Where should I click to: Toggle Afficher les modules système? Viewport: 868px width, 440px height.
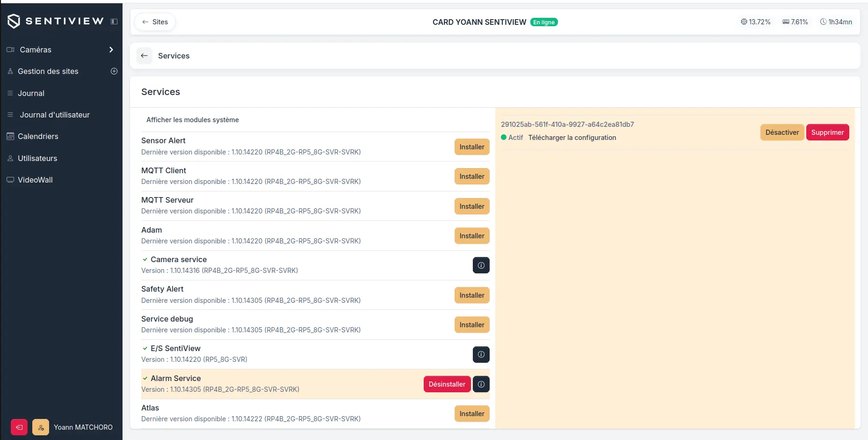pyautogui.click(x=193, y=120)
